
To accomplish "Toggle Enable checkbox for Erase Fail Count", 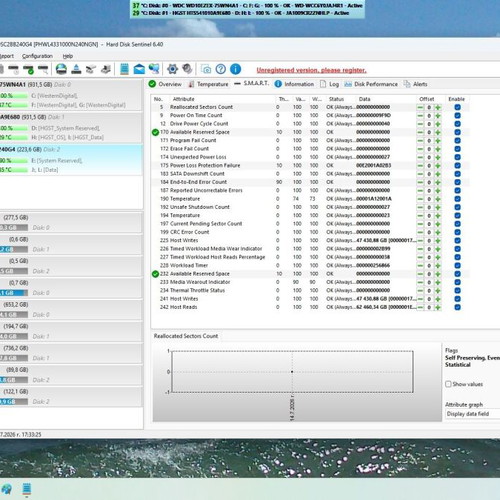I will (x=457, y=149).
